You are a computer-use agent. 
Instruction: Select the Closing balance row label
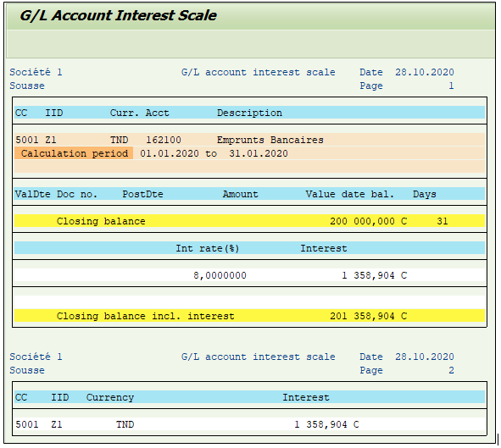pos(101,221)
